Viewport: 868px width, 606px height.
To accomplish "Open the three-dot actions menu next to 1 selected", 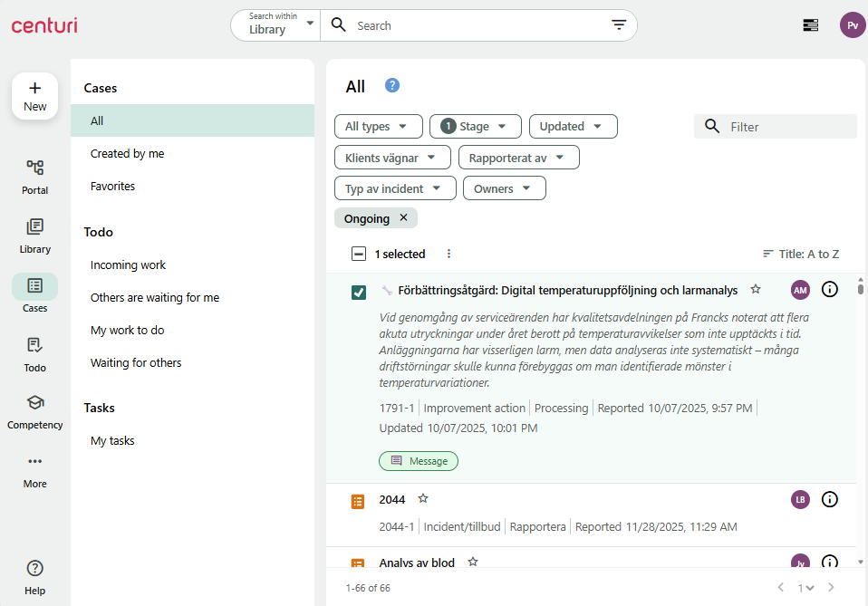I will (448, 254).
